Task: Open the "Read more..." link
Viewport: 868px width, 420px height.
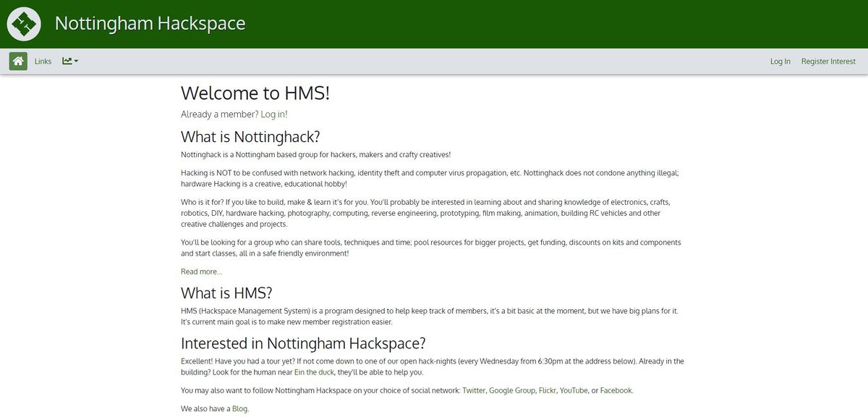Action: 200,271
